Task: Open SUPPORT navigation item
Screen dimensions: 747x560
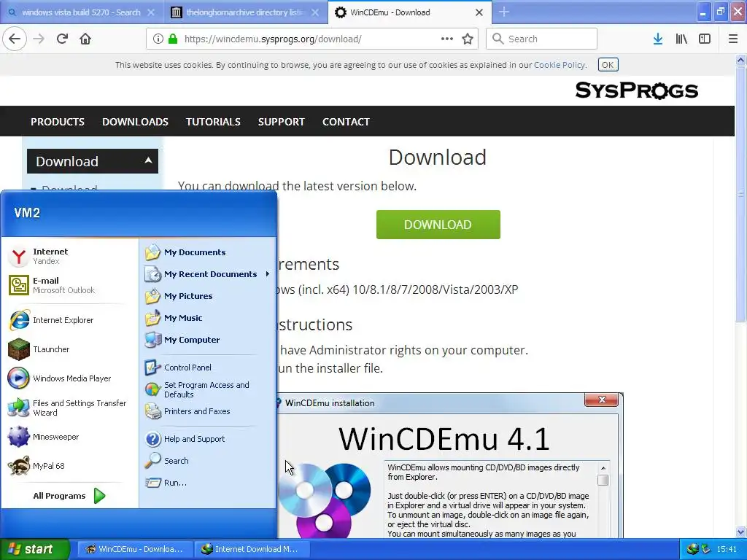Action: (281, 122)
